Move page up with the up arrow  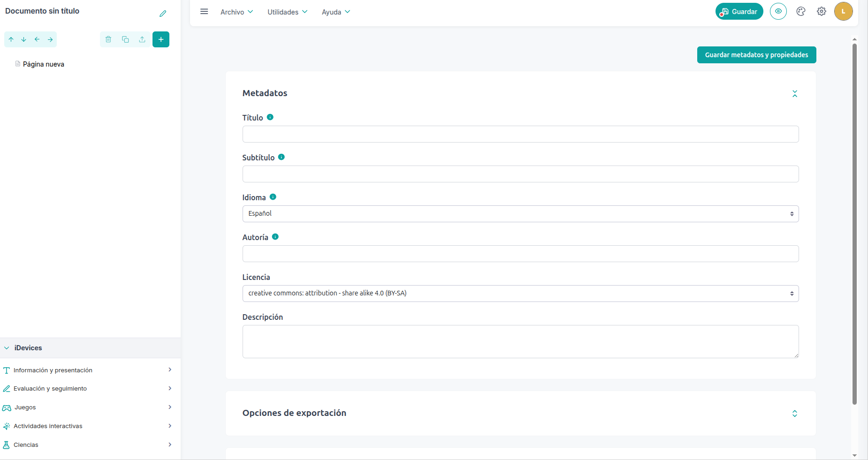pos(11,39)
